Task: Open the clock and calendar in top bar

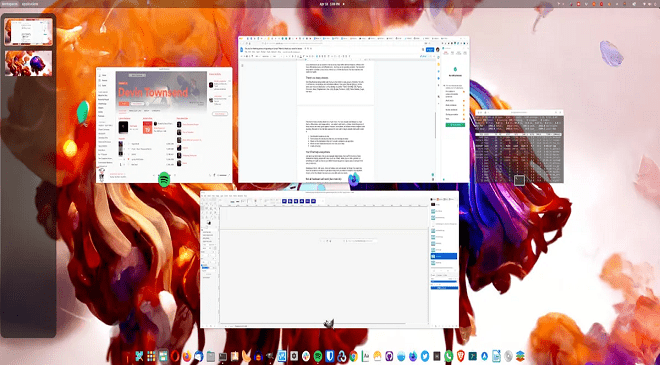Action: pyautogui.click(x=330, y=4)
